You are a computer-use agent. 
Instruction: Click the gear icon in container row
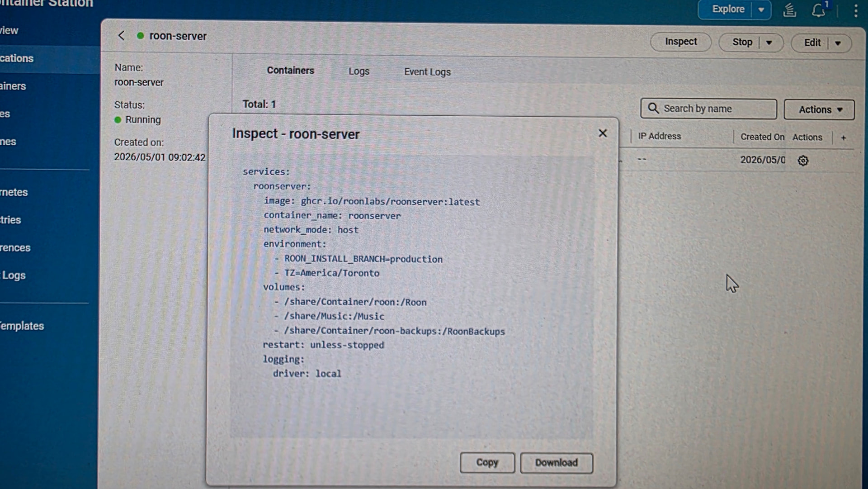803,161
